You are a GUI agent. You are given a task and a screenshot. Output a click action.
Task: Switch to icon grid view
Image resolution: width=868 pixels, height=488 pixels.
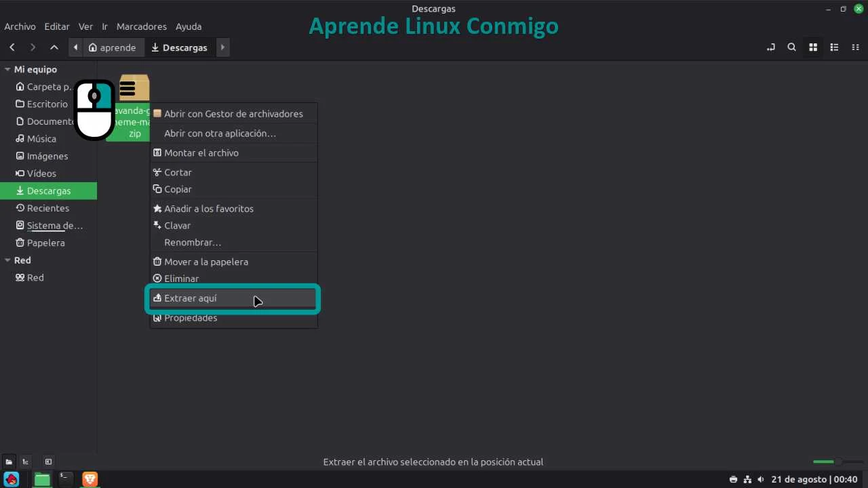pos(813,47)
